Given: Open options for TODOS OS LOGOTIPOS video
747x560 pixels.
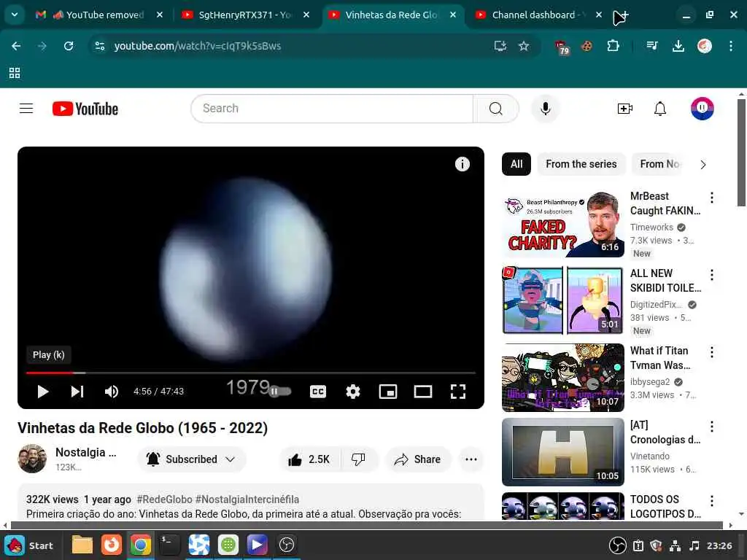Looking at the screenshot, I should (712, 501).
